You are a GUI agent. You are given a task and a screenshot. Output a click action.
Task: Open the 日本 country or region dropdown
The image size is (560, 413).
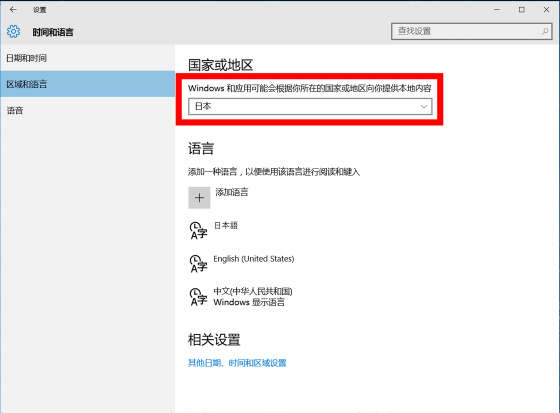(x=310, y=106)
